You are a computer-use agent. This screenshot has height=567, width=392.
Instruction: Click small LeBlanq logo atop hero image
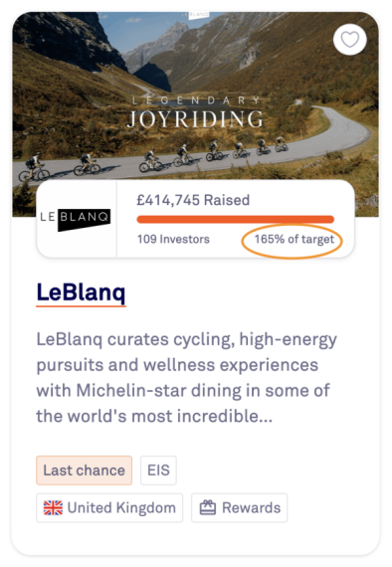(195, 15)
